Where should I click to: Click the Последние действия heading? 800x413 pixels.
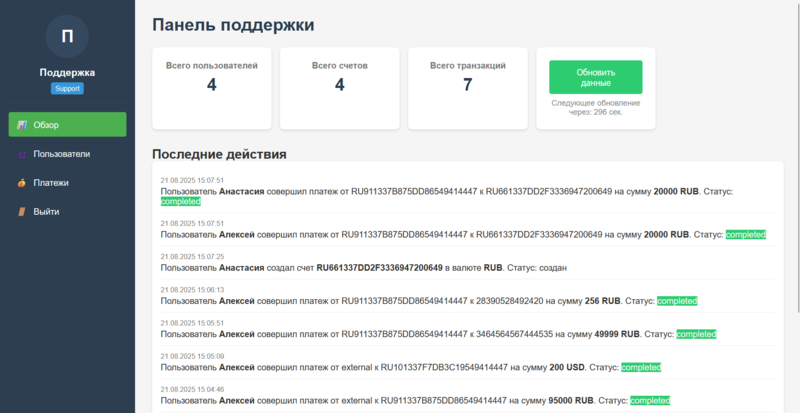219,154
